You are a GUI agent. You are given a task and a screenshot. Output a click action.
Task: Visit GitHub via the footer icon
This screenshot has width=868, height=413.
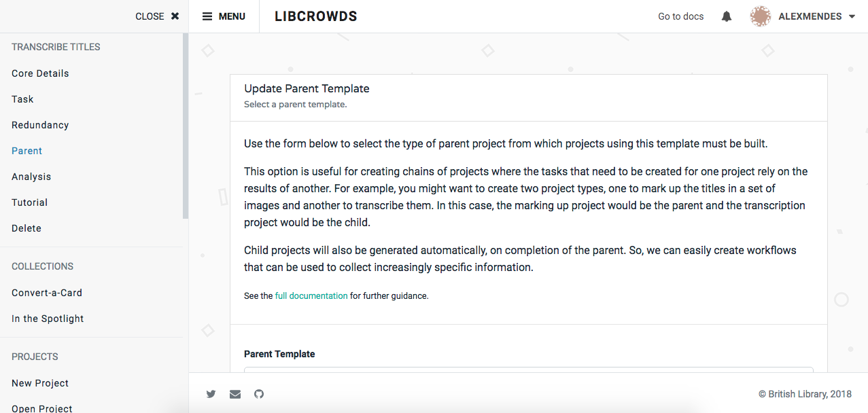(258, 394)
